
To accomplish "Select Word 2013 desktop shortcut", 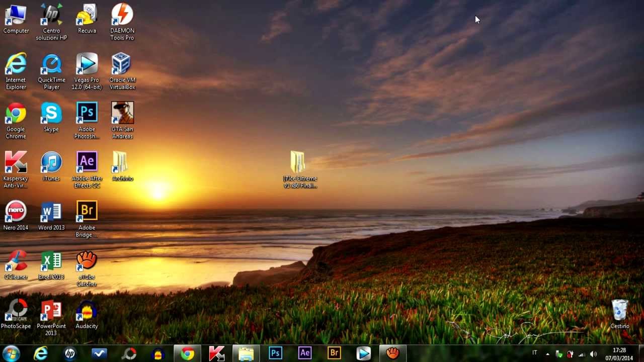I will pos(51,216).
